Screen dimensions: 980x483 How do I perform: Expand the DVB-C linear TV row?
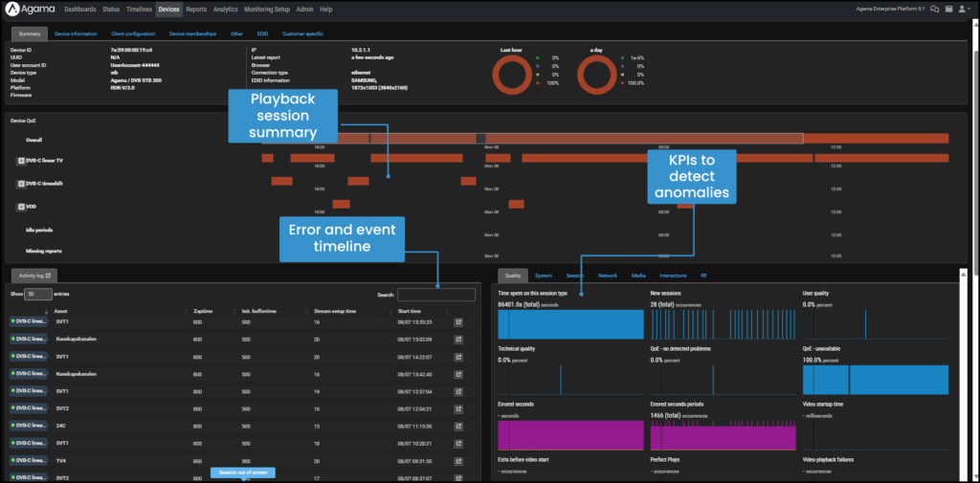(21, 160)
